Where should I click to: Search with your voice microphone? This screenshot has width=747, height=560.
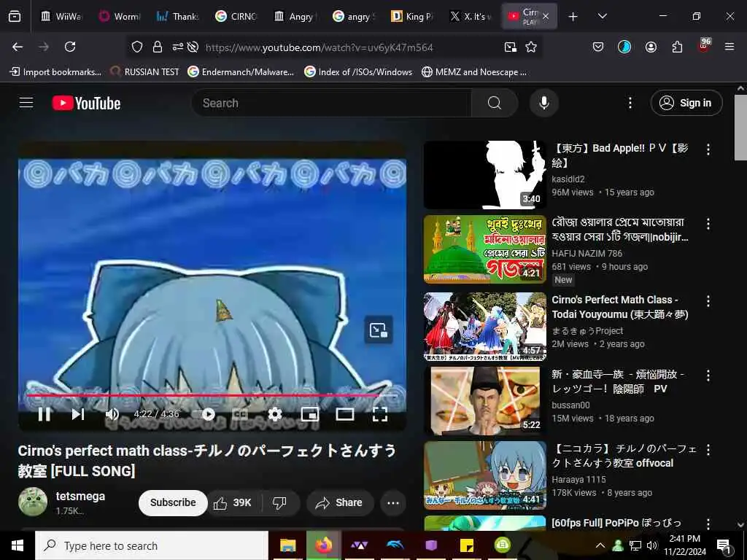coord(543,103)
